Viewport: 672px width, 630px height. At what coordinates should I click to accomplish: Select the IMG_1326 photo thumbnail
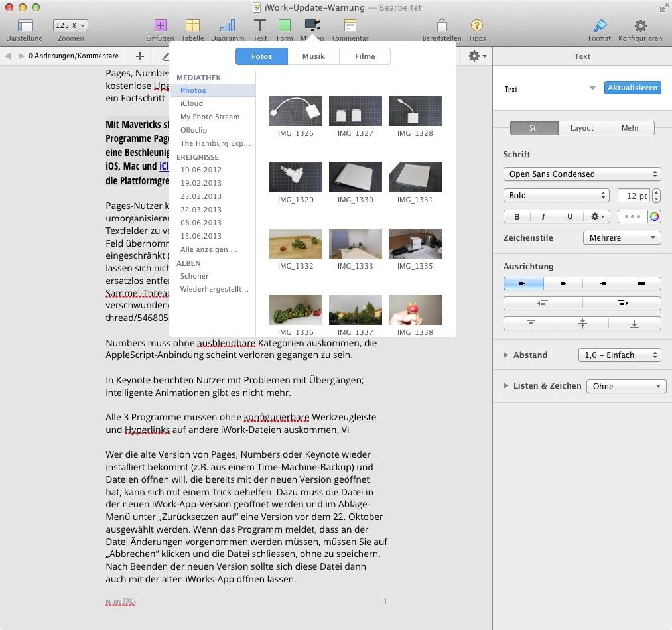(x=296, y=111)
